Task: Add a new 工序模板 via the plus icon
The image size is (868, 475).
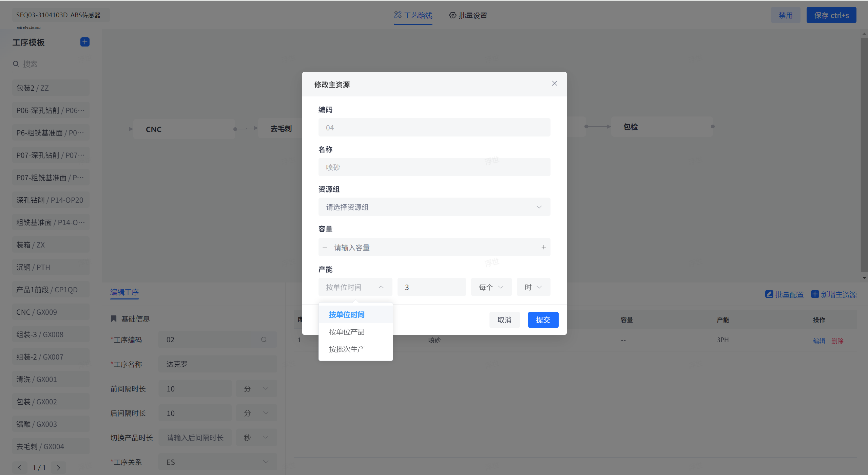Action: pos(85,42)
